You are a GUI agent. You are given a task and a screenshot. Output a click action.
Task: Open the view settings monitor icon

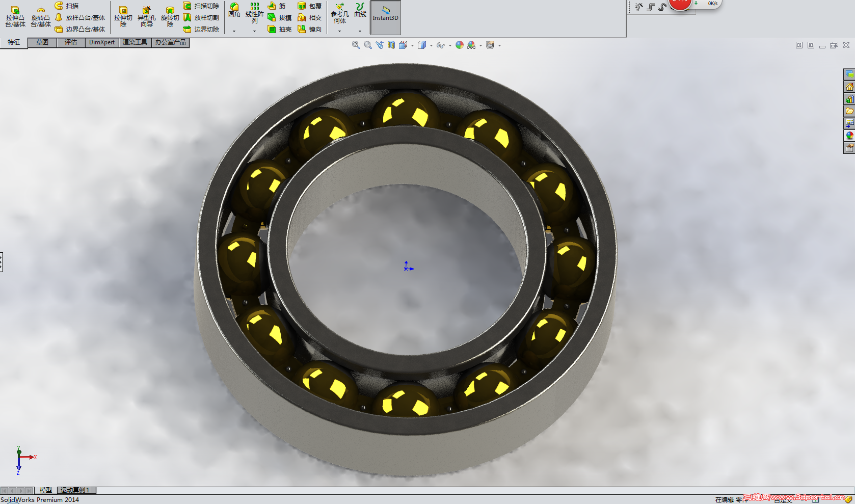[490, 45]
